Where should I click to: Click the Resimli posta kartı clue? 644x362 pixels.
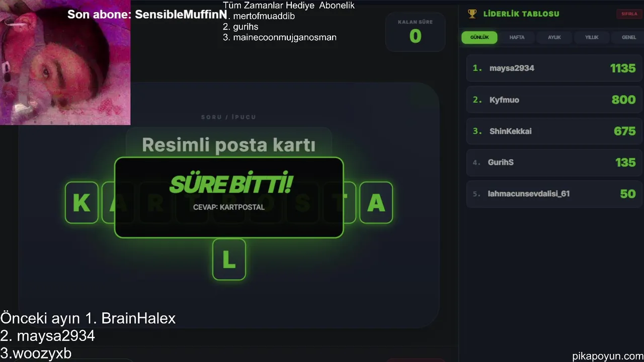[x=228, y=145]
